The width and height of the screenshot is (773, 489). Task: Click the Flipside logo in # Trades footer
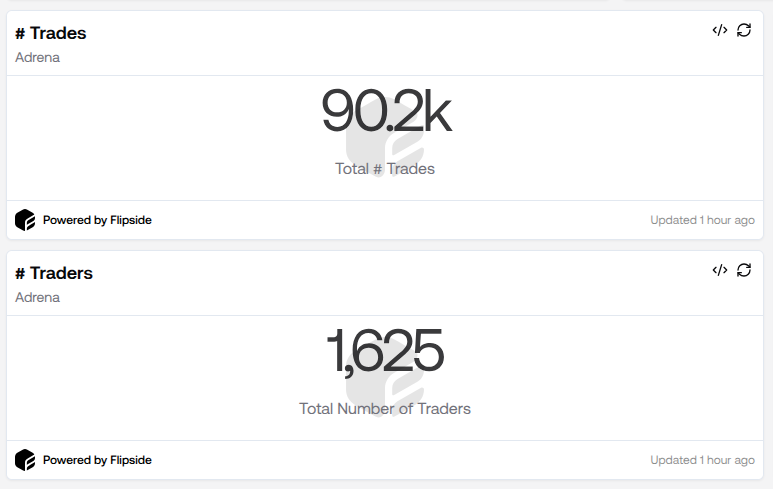25,220
